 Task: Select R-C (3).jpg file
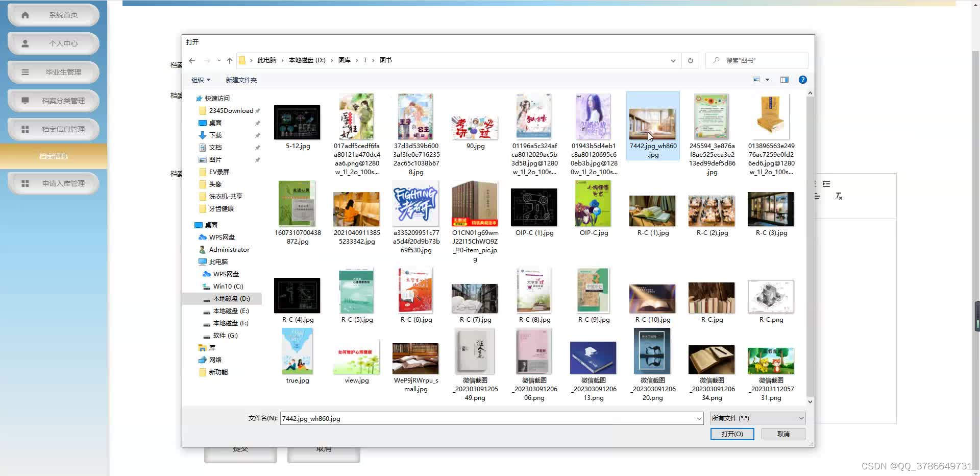click(771, 214)
